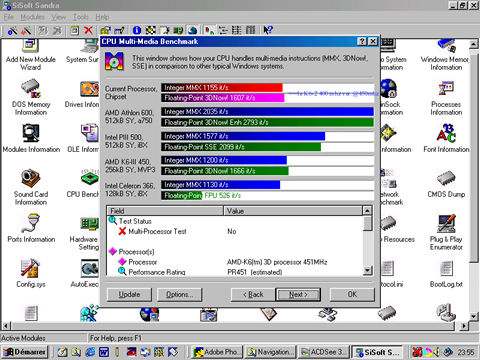Click the Value column header
480x360 pixels.
click(x=293, y=211)
